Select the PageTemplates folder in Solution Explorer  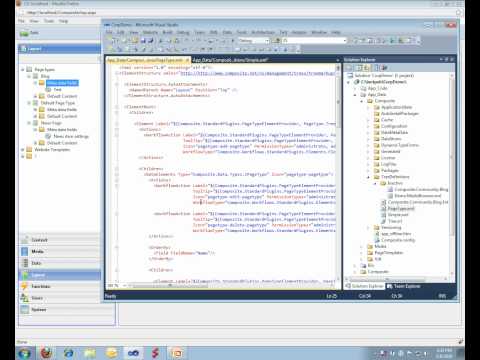[389, 253]
